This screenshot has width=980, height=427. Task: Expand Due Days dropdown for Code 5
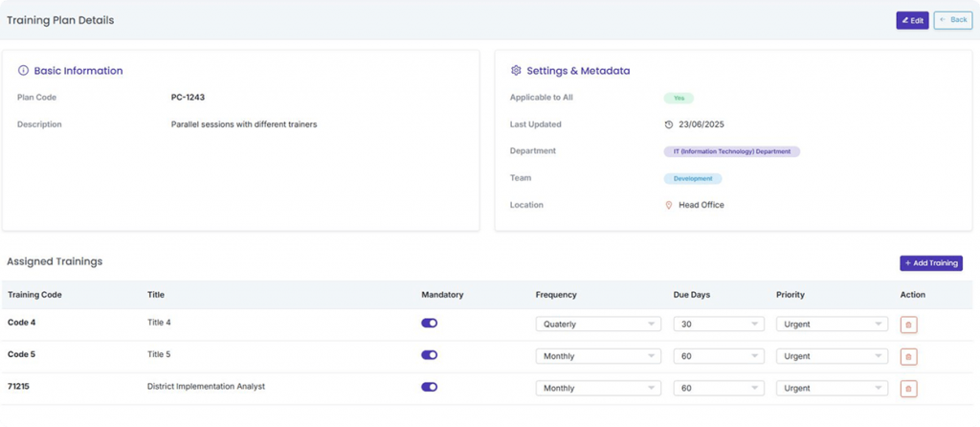718,356
